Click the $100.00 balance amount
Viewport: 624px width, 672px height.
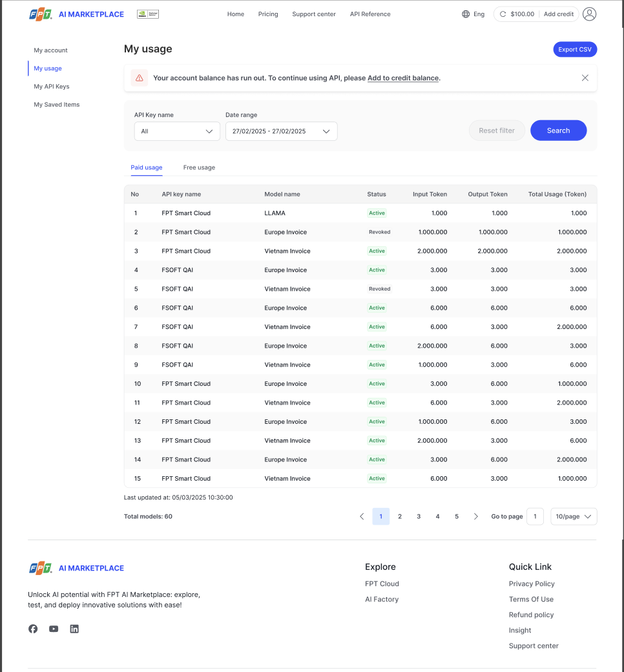522,14
